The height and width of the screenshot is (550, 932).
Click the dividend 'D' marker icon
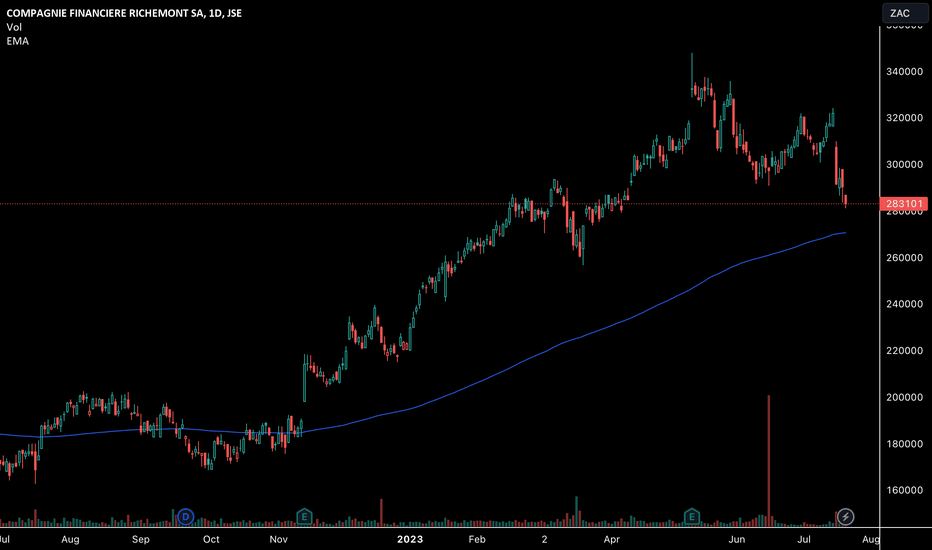tap(185, 517)
